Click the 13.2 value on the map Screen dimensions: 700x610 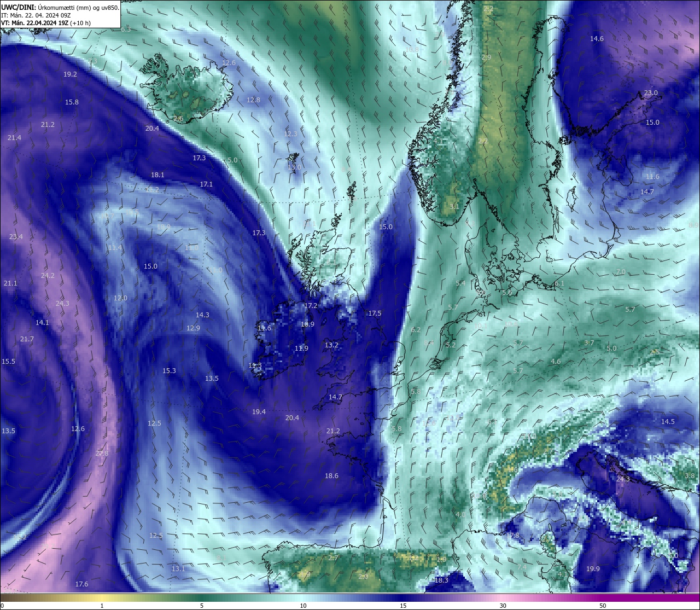(331, 345)
